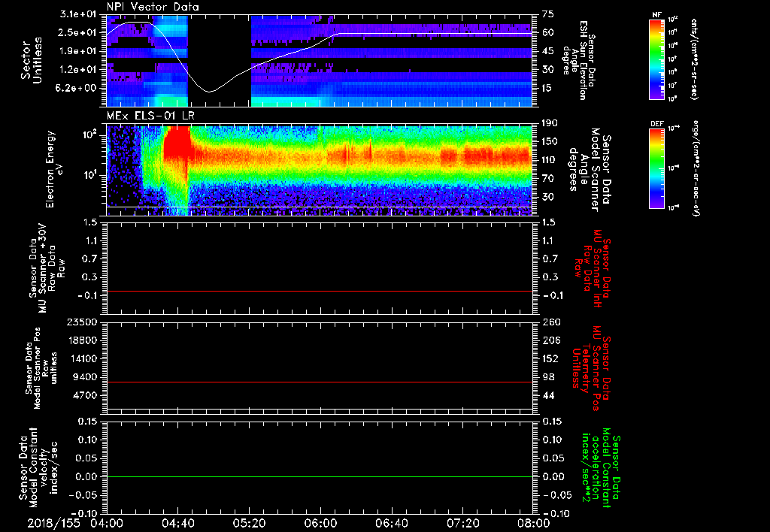Click the 9400 scanner position tick
Screen dimensions: 770x532
(84, 377)
